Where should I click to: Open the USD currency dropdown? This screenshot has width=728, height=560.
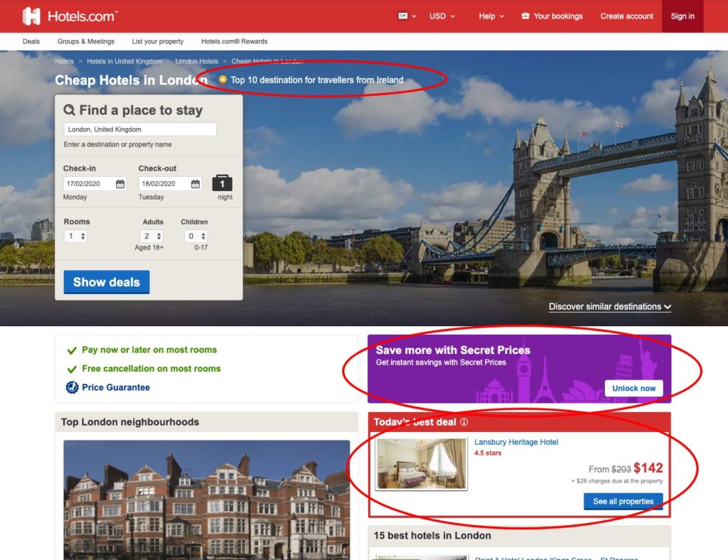[441, 16]
